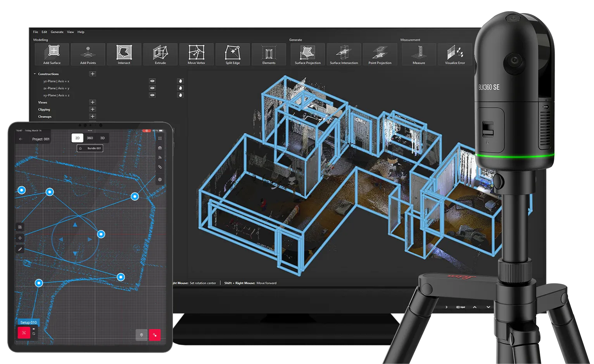Tap the up arrow on the navigation circle
Screen dimensions: 594x364
tap(75, 225)
